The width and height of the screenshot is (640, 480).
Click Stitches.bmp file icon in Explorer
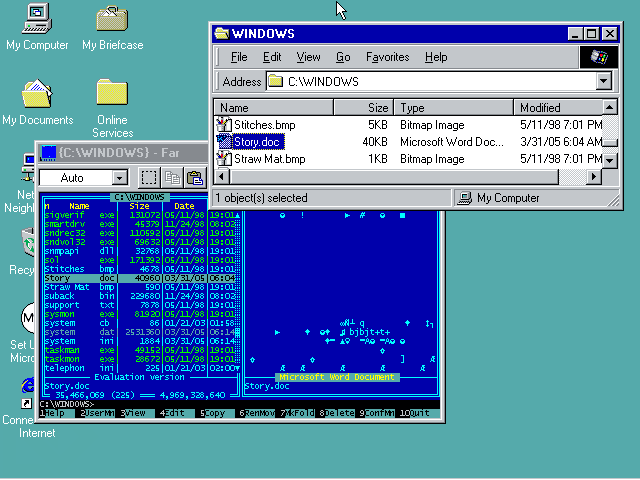coord(224,124)
